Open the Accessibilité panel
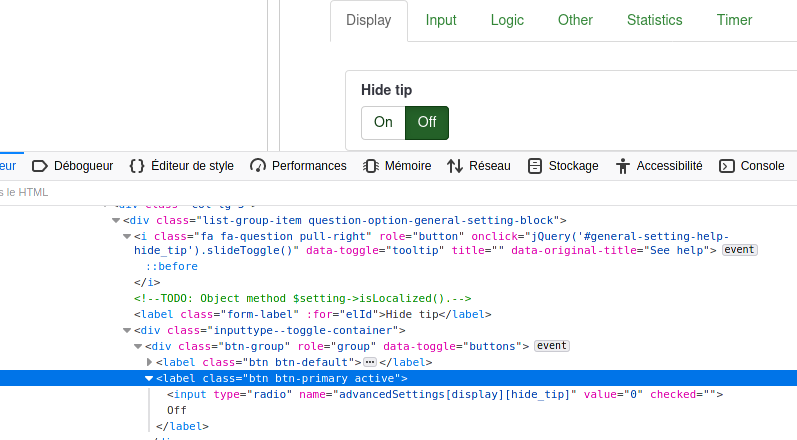This screenshot has height=440, width=797. coord(659,166)
